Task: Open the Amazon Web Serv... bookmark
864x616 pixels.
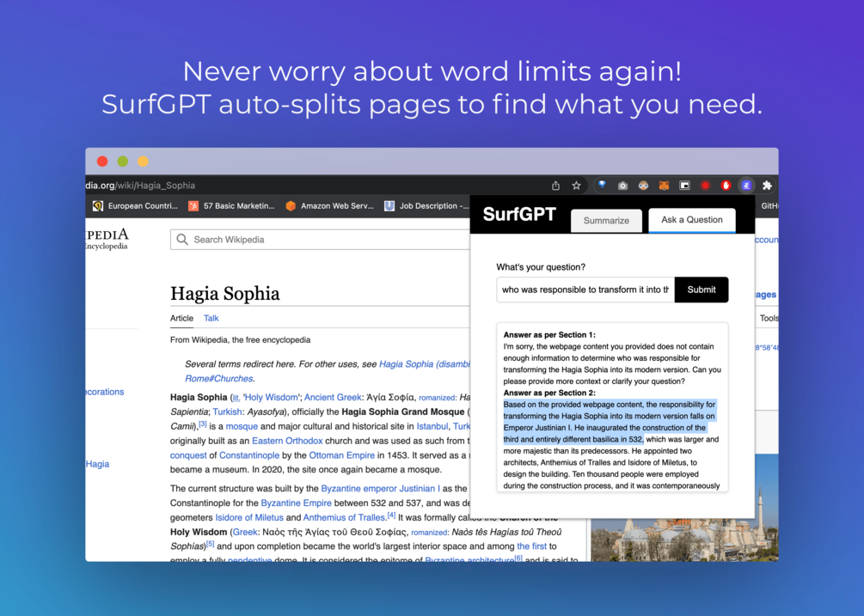Action: click(329, 206)
